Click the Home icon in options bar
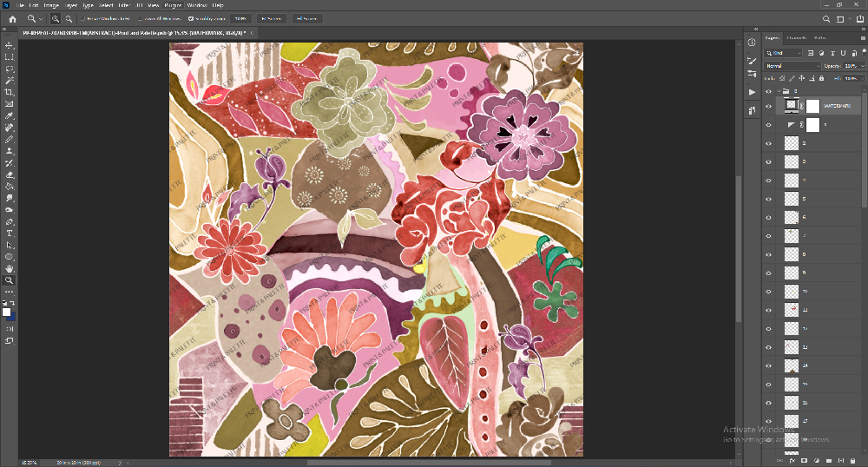Screen dimensions: 868x467 click(12, 19)
